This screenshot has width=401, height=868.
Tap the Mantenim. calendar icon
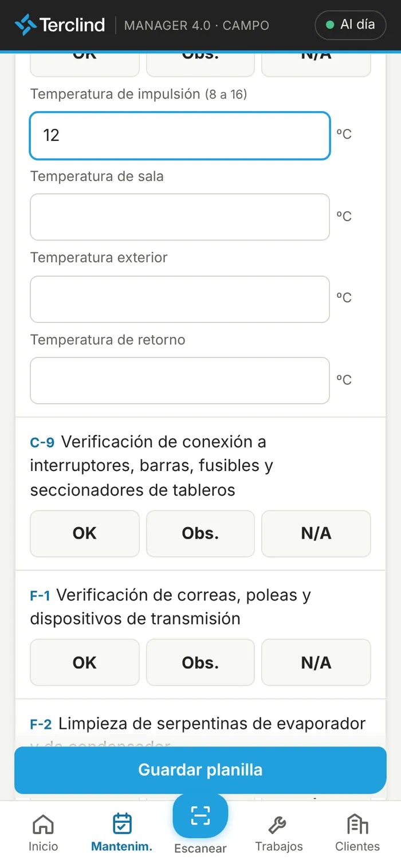122,824
